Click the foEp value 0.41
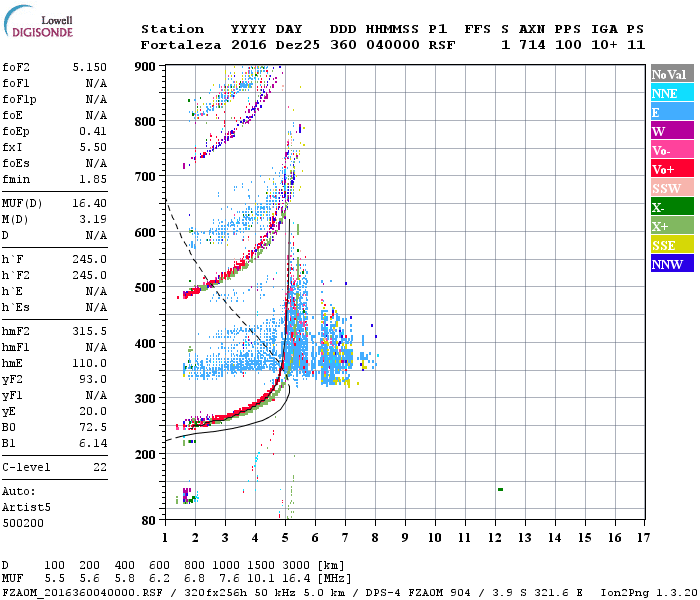This screenshot has width=700, height=600. [93, 131]
